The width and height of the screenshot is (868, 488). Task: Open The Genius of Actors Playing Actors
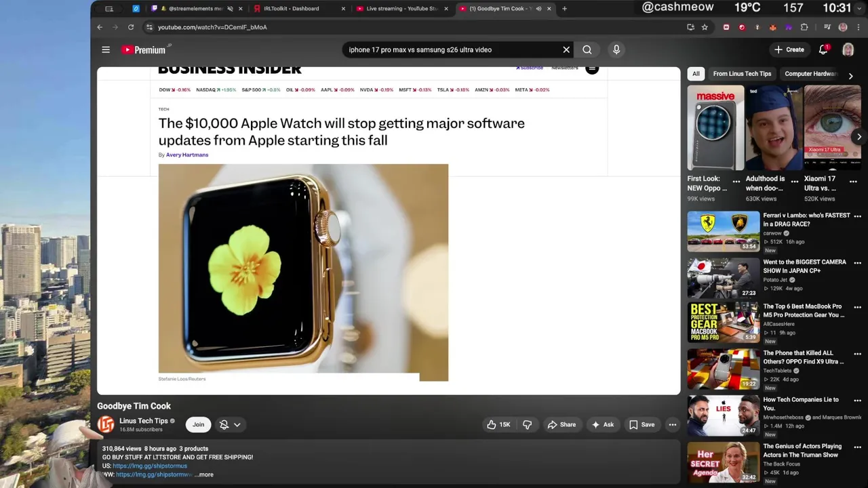802,451
